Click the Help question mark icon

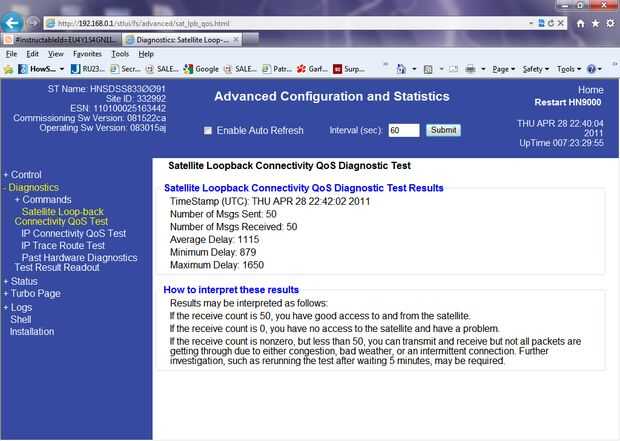click(x=592, y=69)
